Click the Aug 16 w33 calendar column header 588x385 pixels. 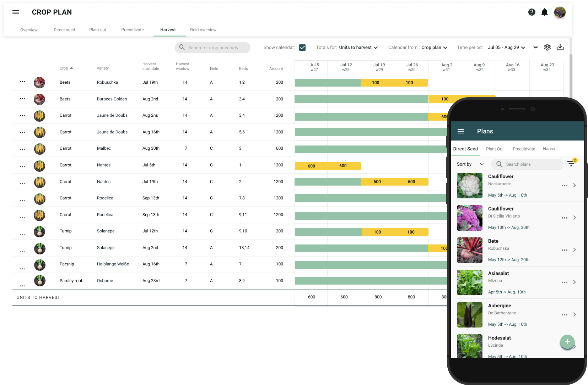click(x=512, y=67)
